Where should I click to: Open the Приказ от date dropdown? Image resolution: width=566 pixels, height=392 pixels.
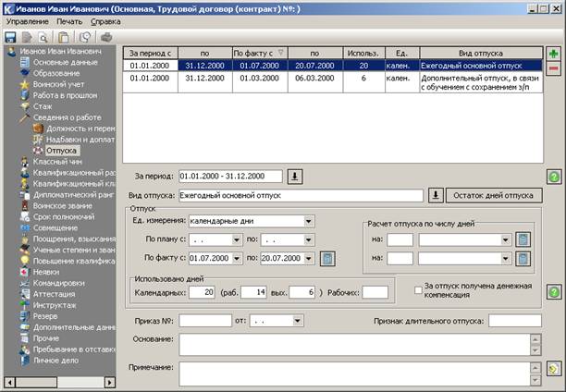click(x=298, y=321)
